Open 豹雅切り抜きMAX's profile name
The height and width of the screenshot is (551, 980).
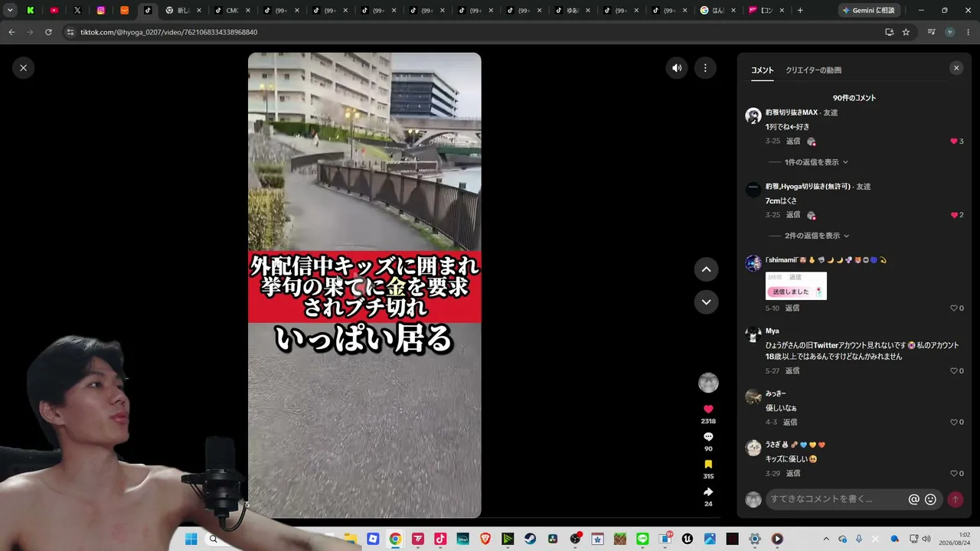tap(792, 112)
